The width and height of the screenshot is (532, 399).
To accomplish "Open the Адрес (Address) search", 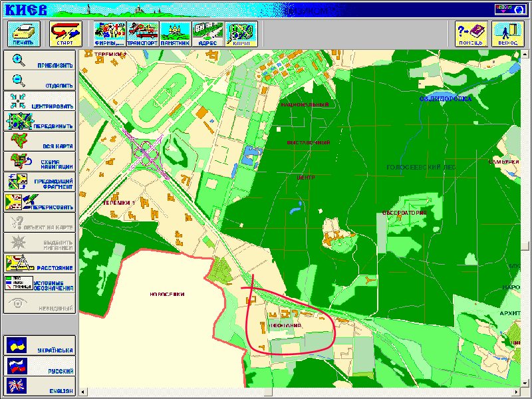I will pyautogui.click(x=207, y=33).
